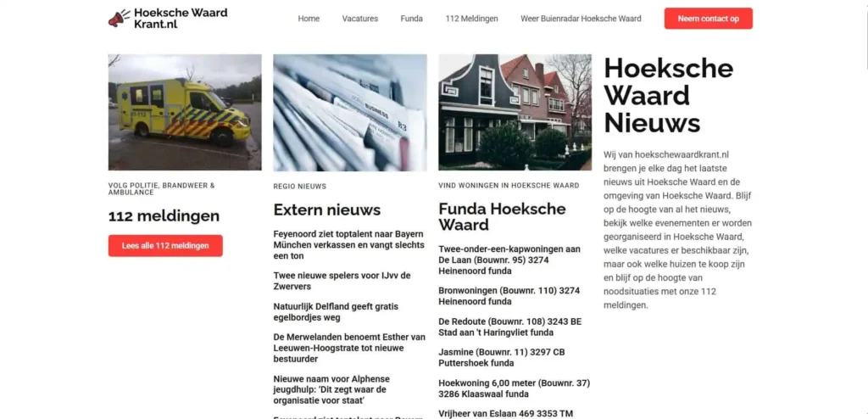
Task: Open De Merwelanden Esther van Leeuwen article
Action: [349, 348]
